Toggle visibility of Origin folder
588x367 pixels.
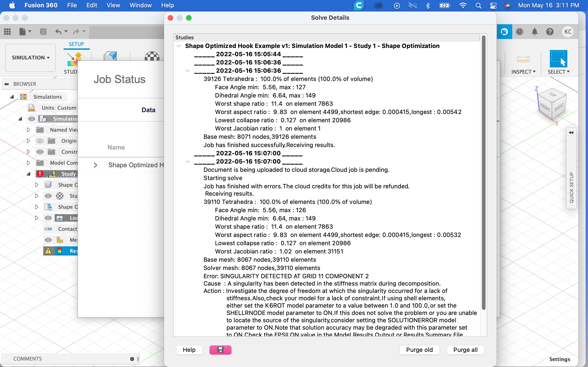40,141
